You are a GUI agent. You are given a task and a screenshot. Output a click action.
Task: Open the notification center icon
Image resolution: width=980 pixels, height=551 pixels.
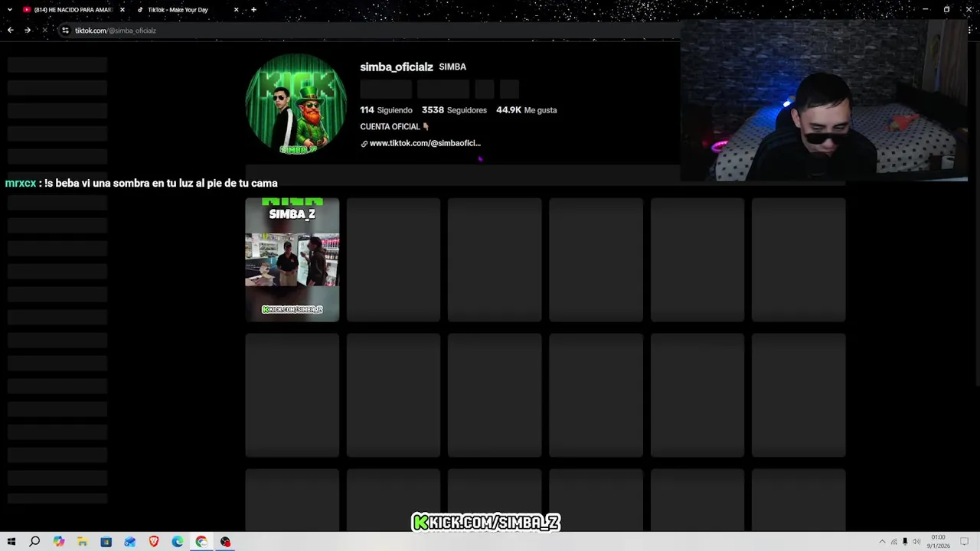[964, 542]
